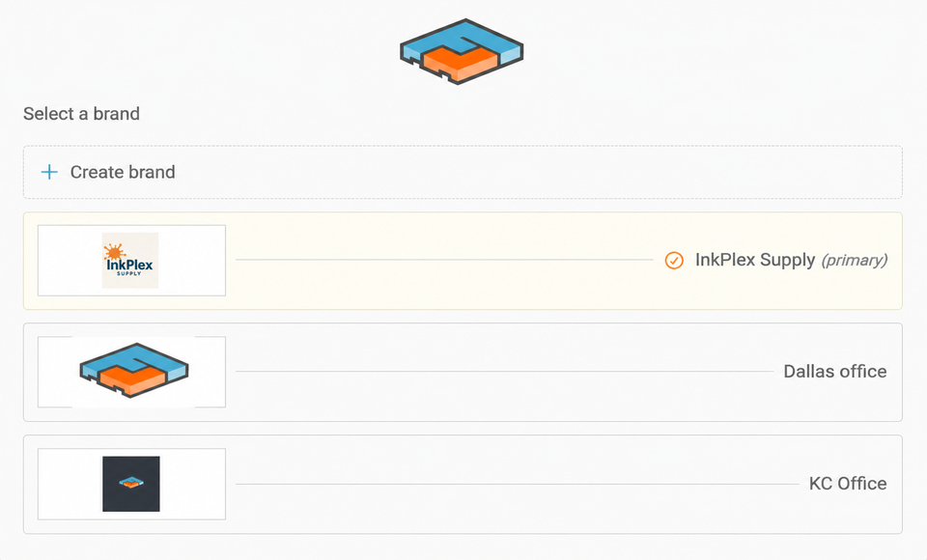Image resolution: width=927 pixels, height=560 pixels.
Task: Click the (primary) tag text
Action: coord(855,260)
